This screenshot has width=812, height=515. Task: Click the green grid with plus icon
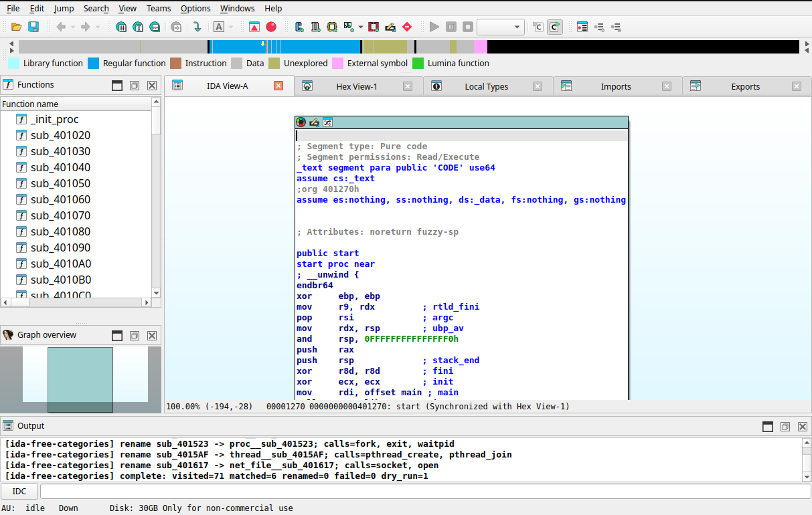[349, 27]
